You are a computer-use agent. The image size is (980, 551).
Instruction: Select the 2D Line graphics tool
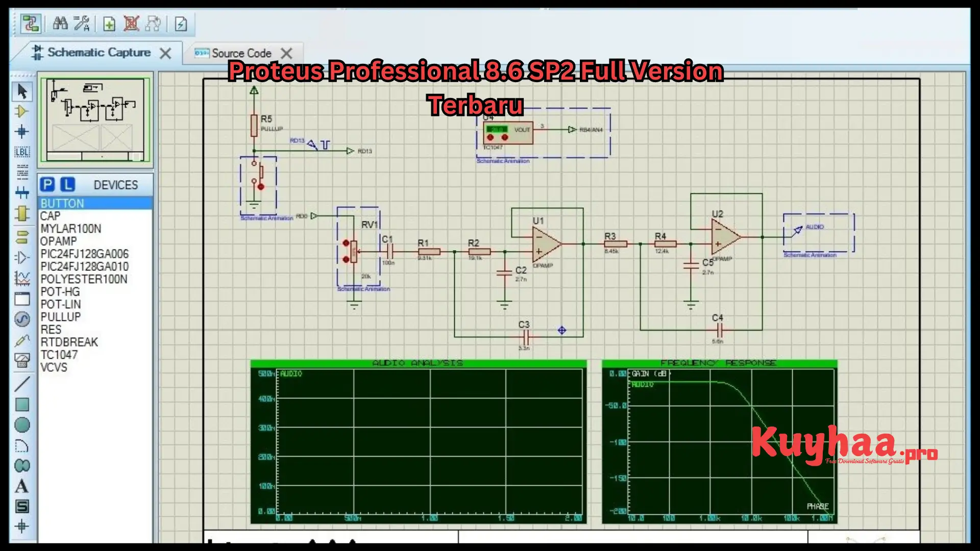click(x=22, y=384)
